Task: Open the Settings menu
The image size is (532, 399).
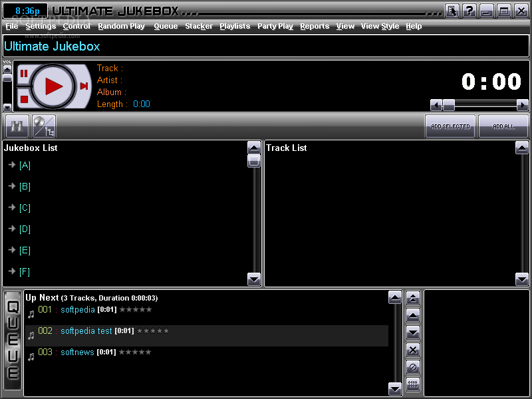Action: click(x=41, y=26)
